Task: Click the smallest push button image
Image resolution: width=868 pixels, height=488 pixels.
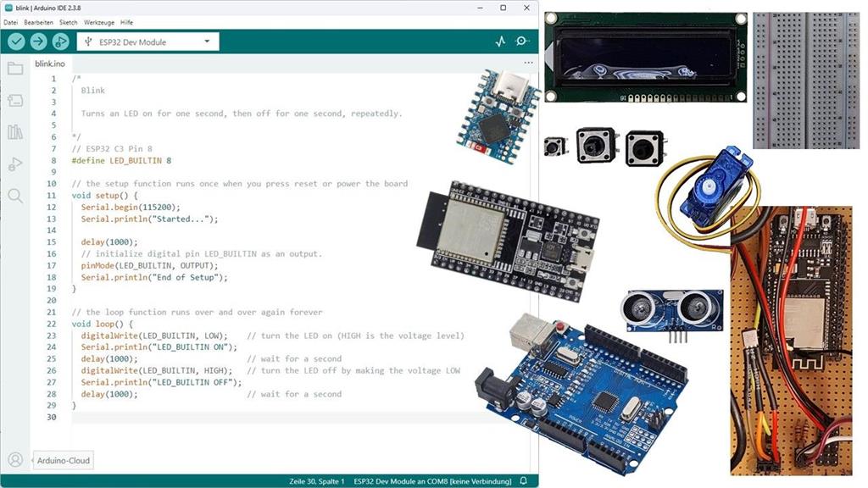Action: point(555,147)
